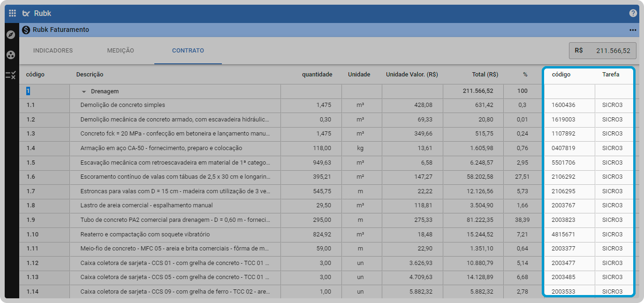Viewport: 644px width, 303px height.
Task: Click code cell 1619003
Action: pyautogui.click(x=569, y=120)
